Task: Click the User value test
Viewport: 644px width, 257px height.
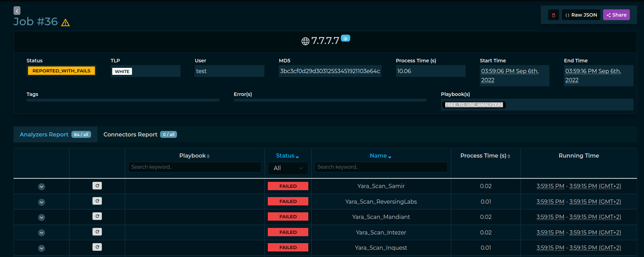Action: point(201,71)
